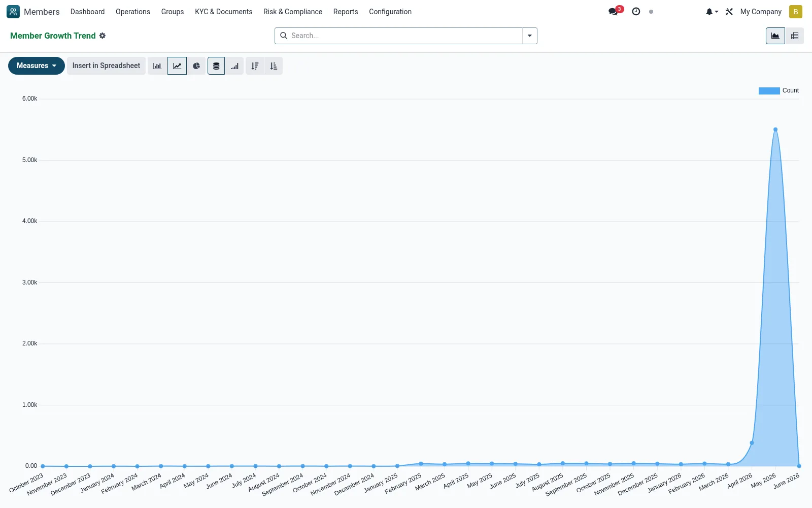Screen dimensions: 812x508
Task: Toggle the cumulative chart option
Action: 234,66
